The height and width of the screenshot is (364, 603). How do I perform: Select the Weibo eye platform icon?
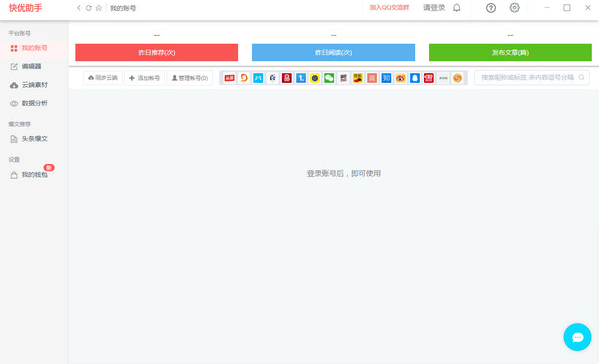[x=400, y=78]
